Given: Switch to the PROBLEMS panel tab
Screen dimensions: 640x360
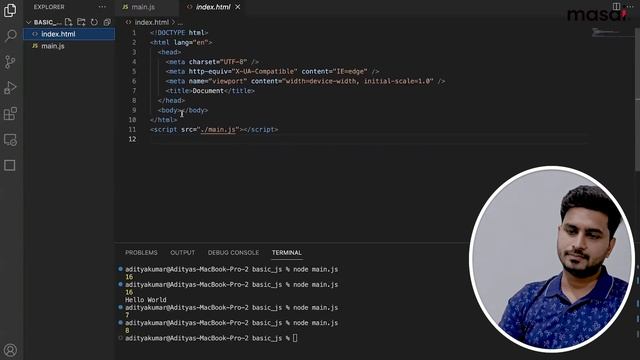Looking at the screenshot, I should click(141, 253).
